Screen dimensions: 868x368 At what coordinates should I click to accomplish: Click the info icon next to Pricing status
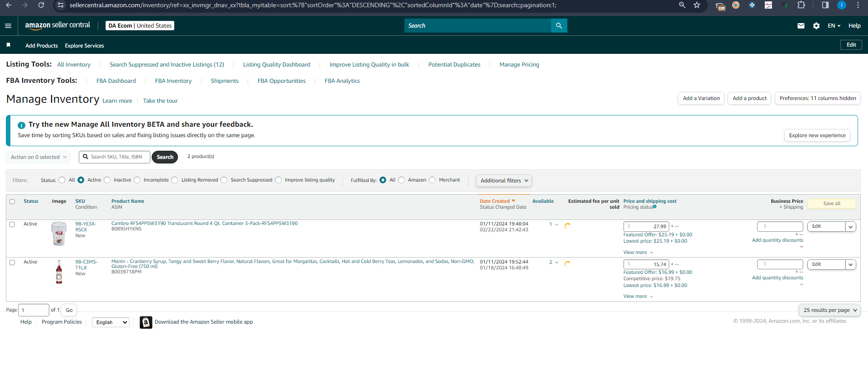(655, 207)
